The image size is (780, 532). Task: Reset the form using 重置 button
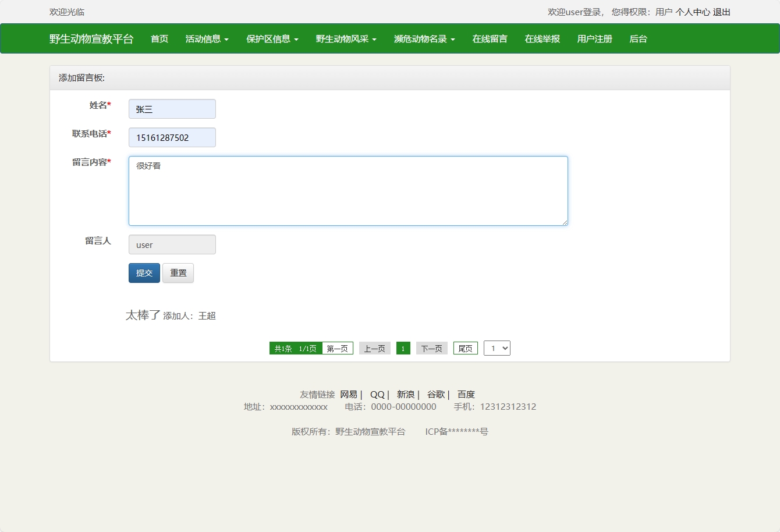pos(178,273)
